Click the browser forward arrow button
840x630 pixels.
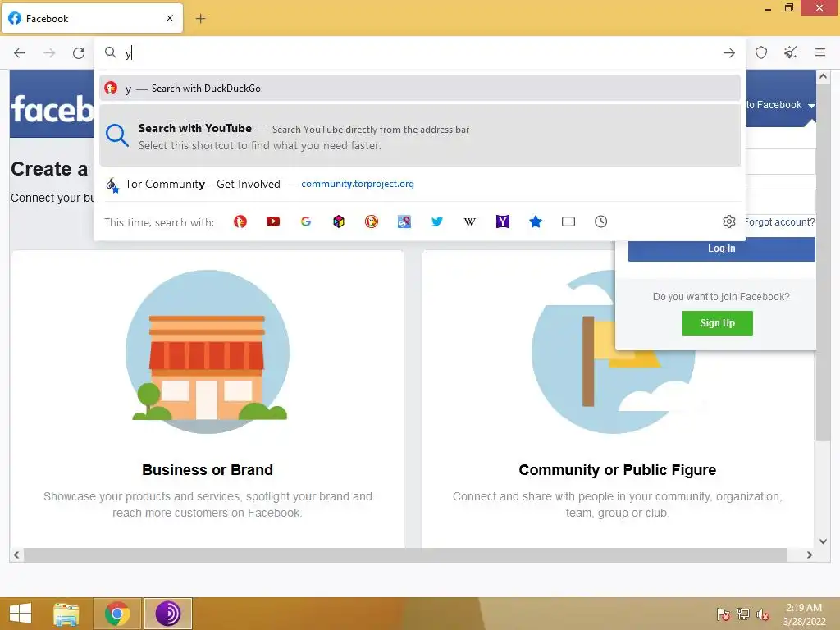[49, 53]
